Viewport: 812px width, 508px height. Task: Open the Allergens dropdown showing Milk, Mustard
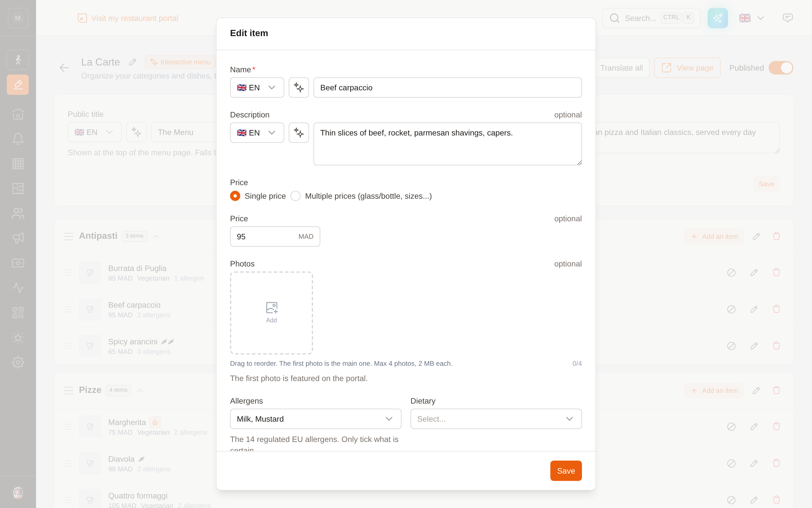[x=315, y=419]
